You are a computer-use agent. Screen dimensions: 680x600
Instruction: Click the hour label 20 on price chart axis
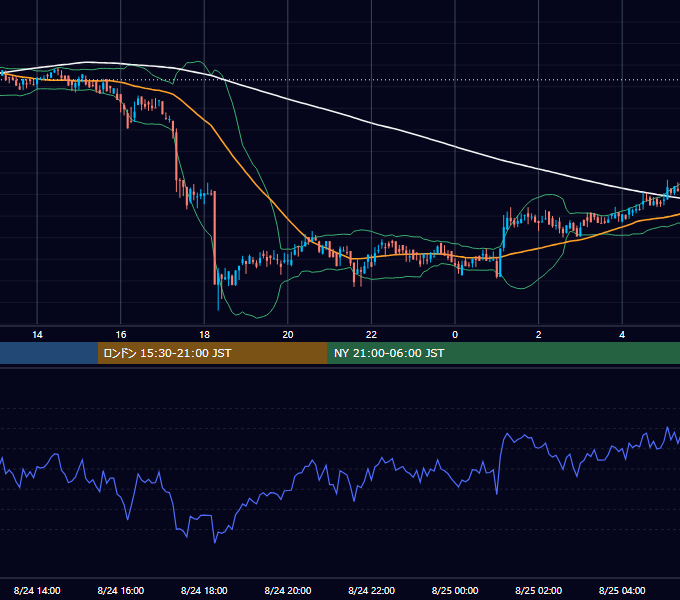click(288, 335)
